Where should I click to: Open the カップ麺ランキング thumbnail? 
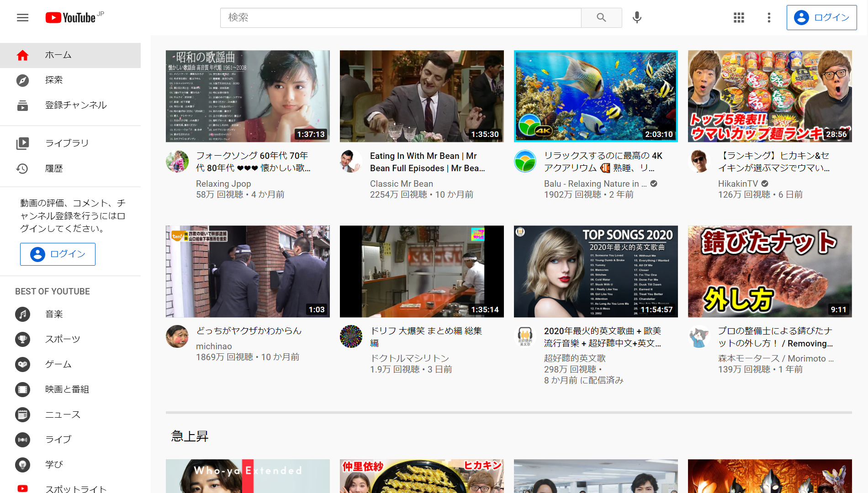point(770,96)
